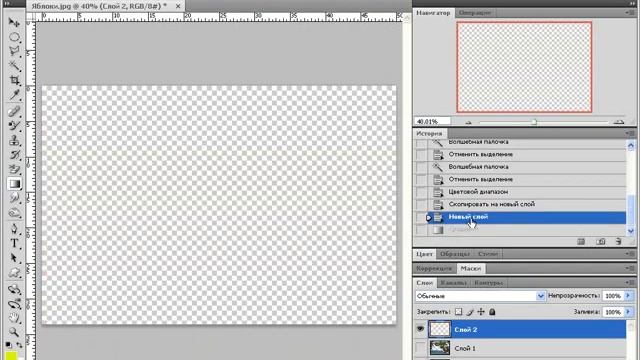Viewport: 640px width, 360px height.
Task: Open the История panel options menu
Action: pyautogui.click(x=630, y=133)
